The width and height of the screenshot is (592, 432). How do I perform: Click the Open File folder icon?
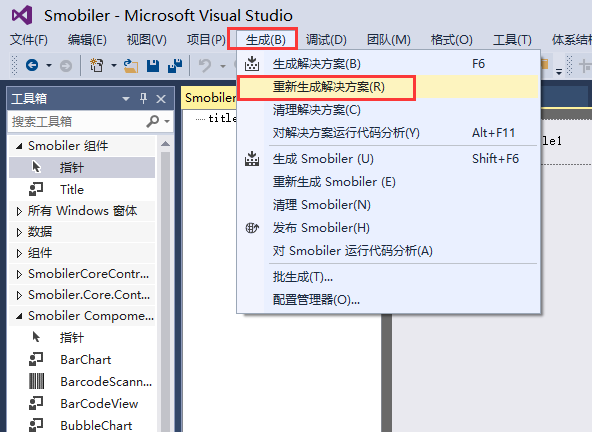click(131, 66)
